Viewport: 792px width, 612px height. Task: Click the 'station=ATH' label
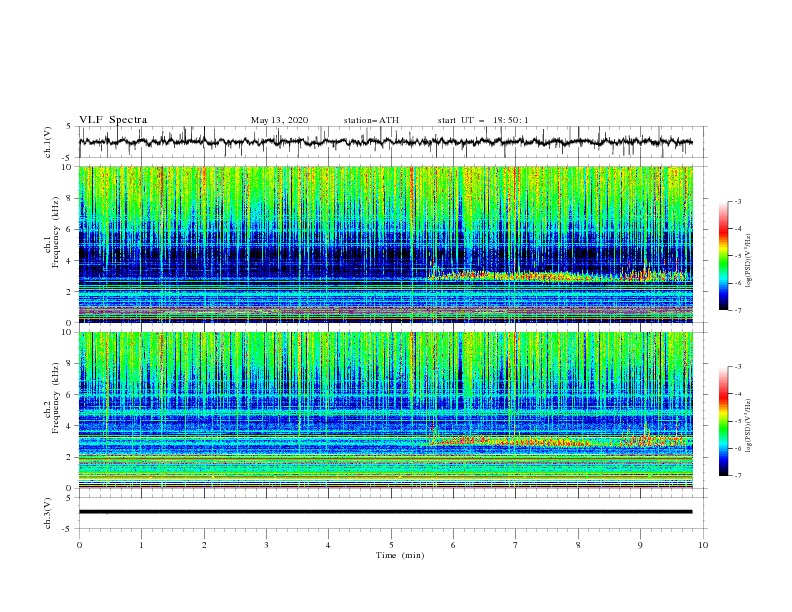tap(371, 120)
